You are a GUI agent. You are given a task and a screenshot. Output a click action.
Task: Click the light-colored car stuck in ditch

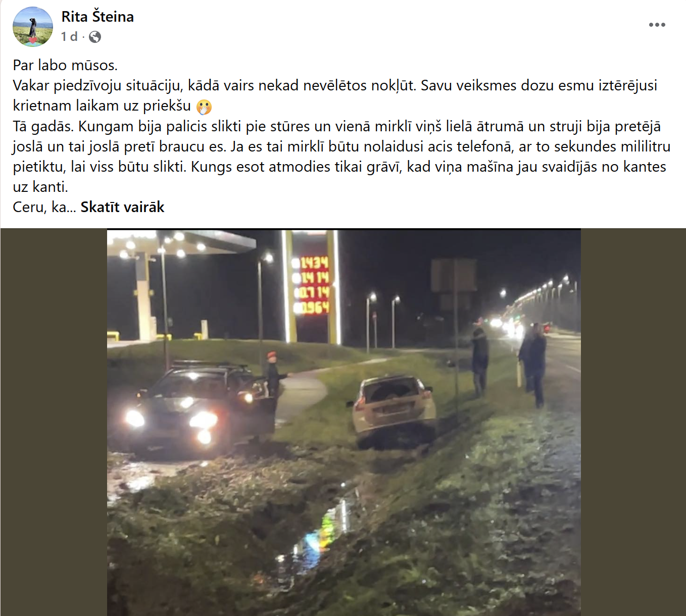point(395,411)
